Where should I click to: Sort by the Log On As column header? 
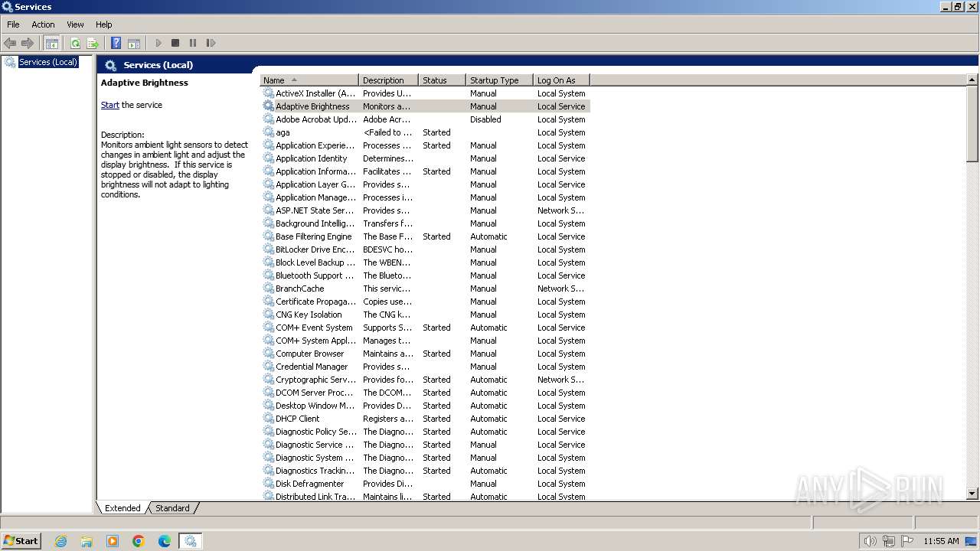pyautogui.click(x=561, y=80)
